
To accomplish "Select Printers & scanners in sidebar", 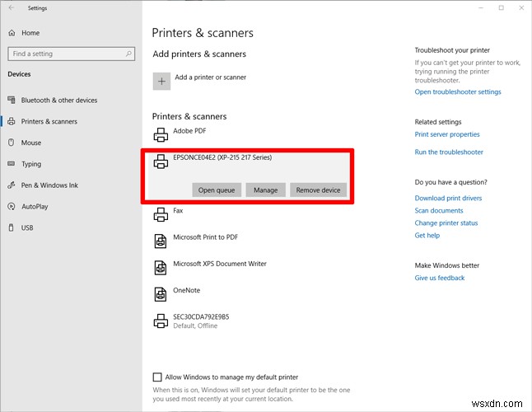I will click(49, 121).
